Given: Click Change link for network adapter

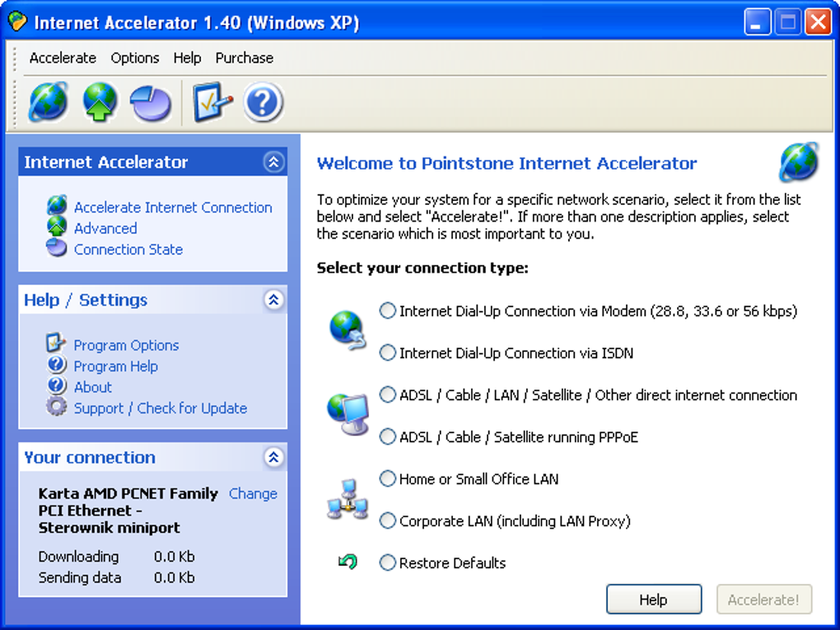Looking at the screenshot, I should (x=253, y=493).
